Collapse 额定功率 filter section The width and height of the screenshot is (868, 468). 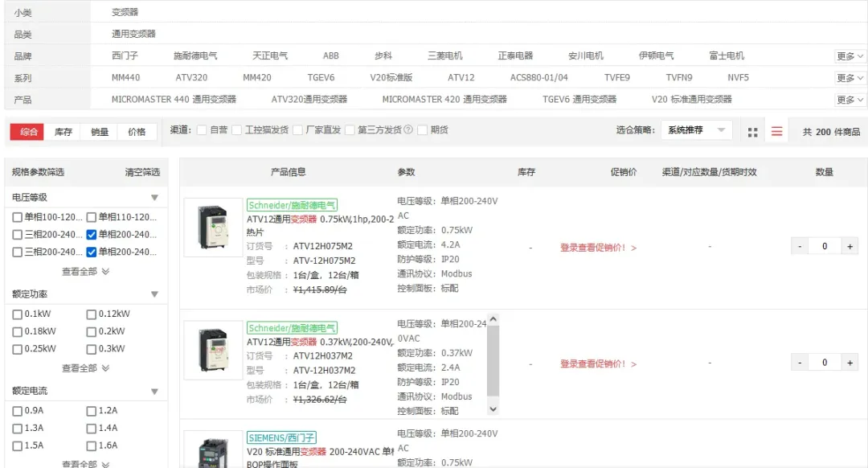(154, 294)
